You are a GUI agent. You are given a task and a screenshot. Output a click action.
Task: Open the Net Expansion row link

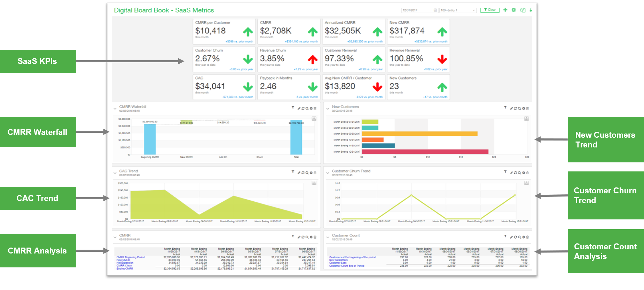click(x=125, y=263)
